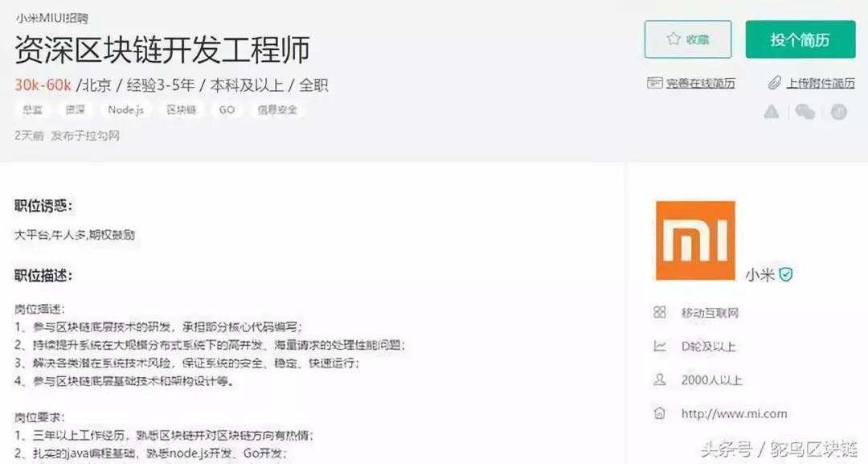Click the person icon beside 2000人以上
Viewport: 868px width, 464px height.
(x=659, y=380)
